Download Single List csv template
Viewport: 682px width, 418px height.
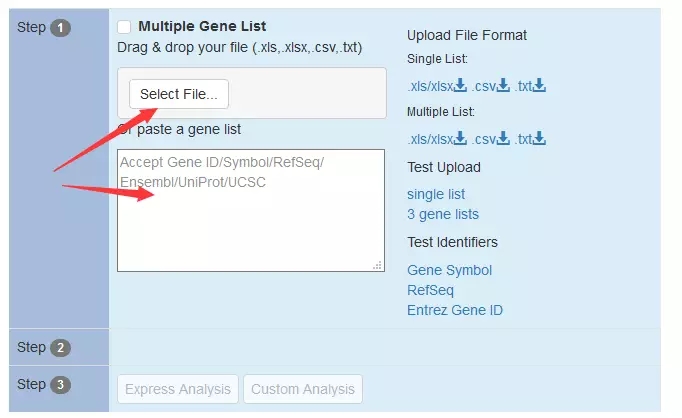pyautogui.click(x=491, y=86)
